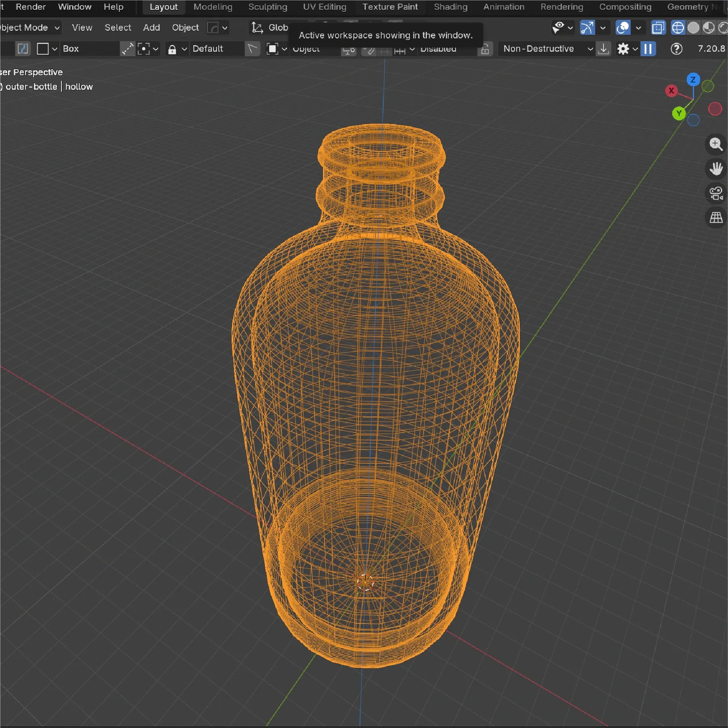Click the white color swatch beside Box

43,49
